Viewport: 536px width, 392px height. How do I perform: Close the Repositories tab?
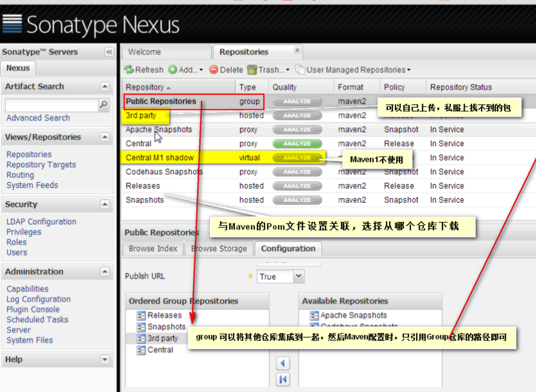(x=297, y=50)
